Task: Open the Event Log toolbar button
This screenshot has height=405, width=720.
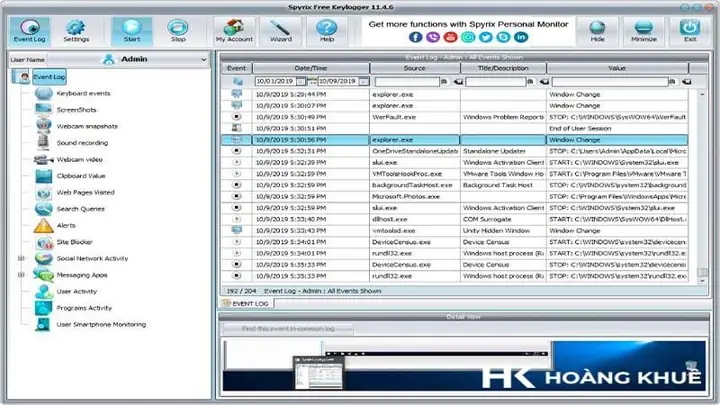Action: pyautogui.click(x=30, y=31)
